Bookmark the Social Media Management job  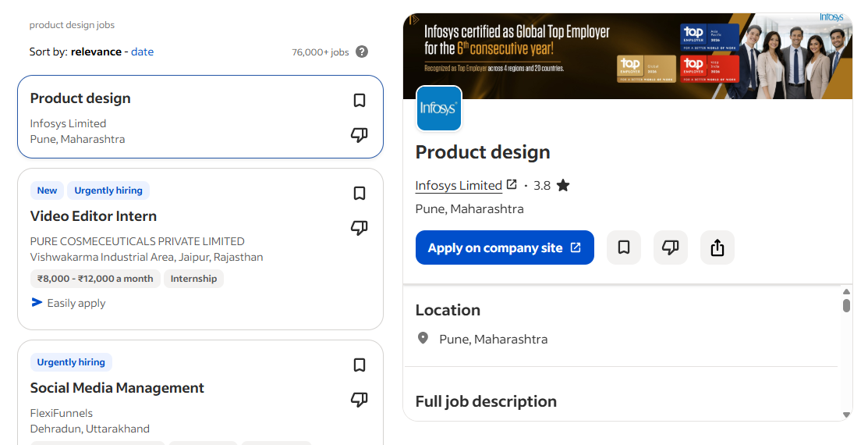[360, 365]
